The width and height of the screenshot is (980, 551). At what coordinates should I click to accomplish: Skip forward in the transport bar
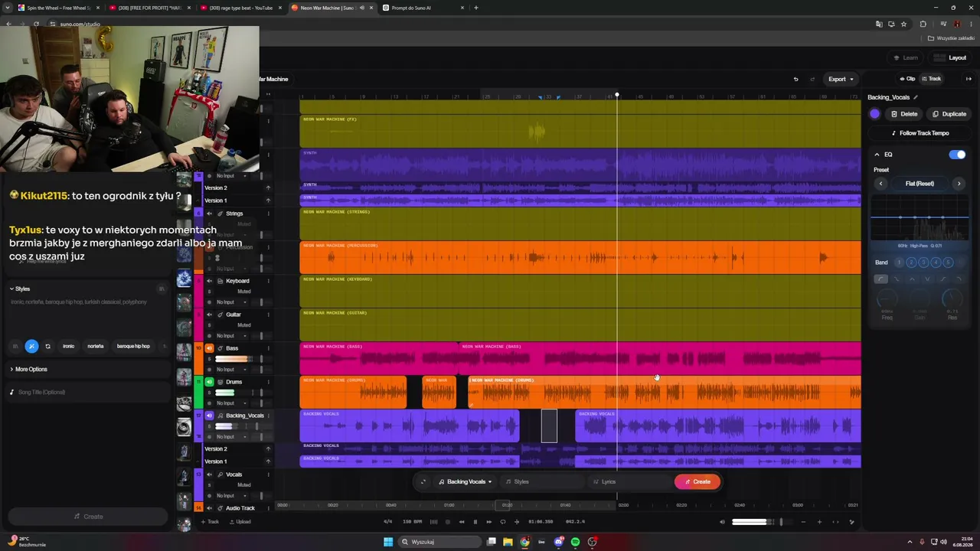pos(489,522)
